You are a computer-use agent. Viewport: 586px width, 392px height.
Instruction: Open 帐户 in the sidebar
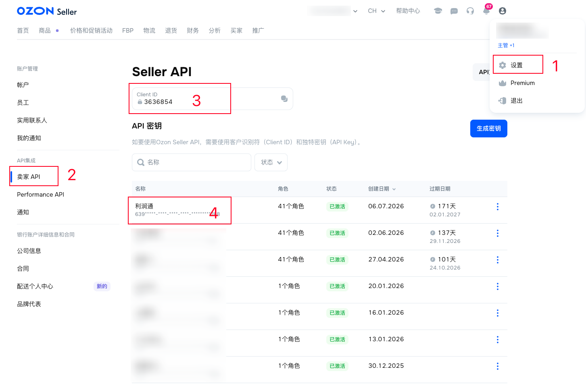23,85
